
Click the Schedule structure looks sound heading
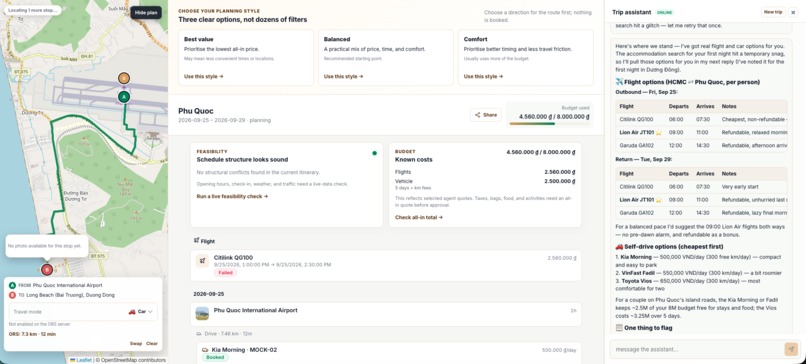(x=242, y=160)
